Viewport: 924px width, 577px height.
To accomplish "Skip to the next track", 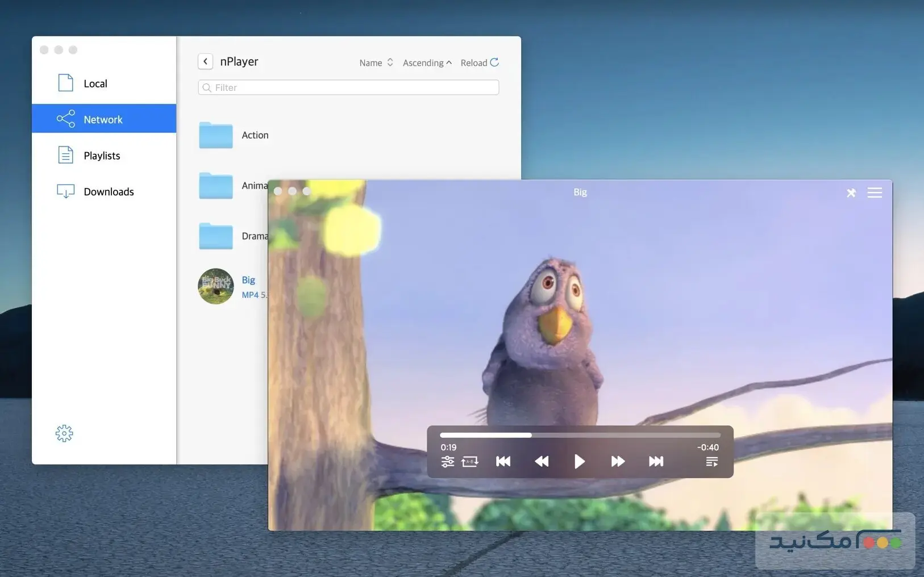I will (x=656, y=462).
